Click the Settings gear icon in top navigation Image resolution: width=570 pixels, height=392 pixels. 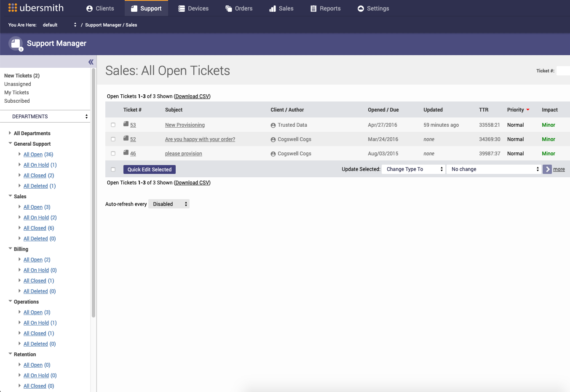pos(360,8)
